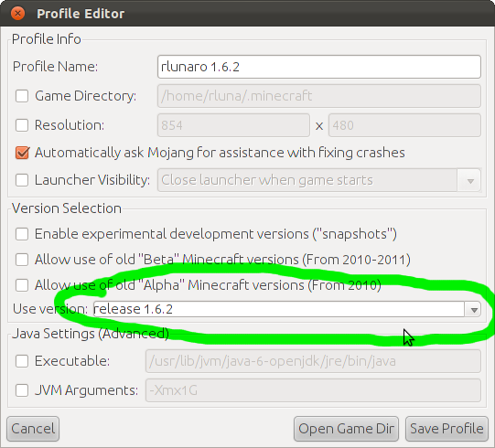This screenshot has height=448, width=495.
Task: Click the Open Game Dir button
Action: [346, 429]
